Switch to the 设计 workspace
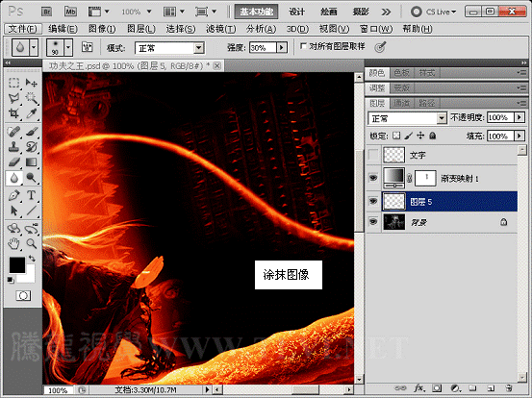This screenshot has width=532, height=398. 297,12
